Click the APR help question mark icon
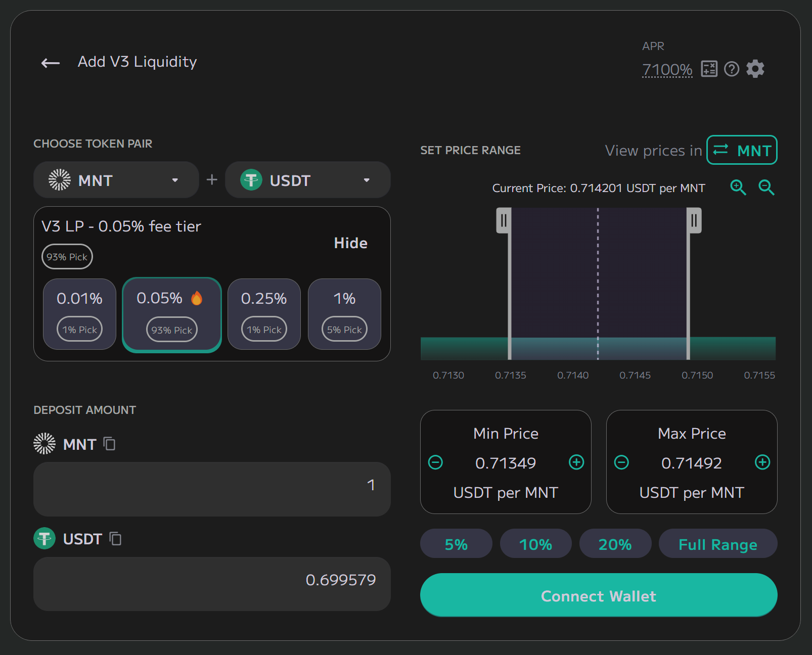Image resolution: width=812 pixels, height=655 pixels. (x=732, y=69)
